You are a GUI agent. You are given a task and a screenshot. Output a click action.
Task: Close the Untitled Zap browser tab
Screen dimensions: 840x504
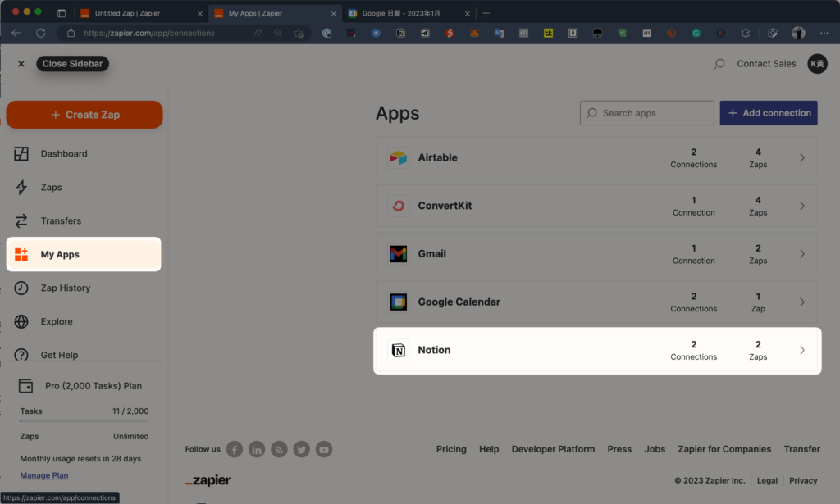click(x=200, y=13)
